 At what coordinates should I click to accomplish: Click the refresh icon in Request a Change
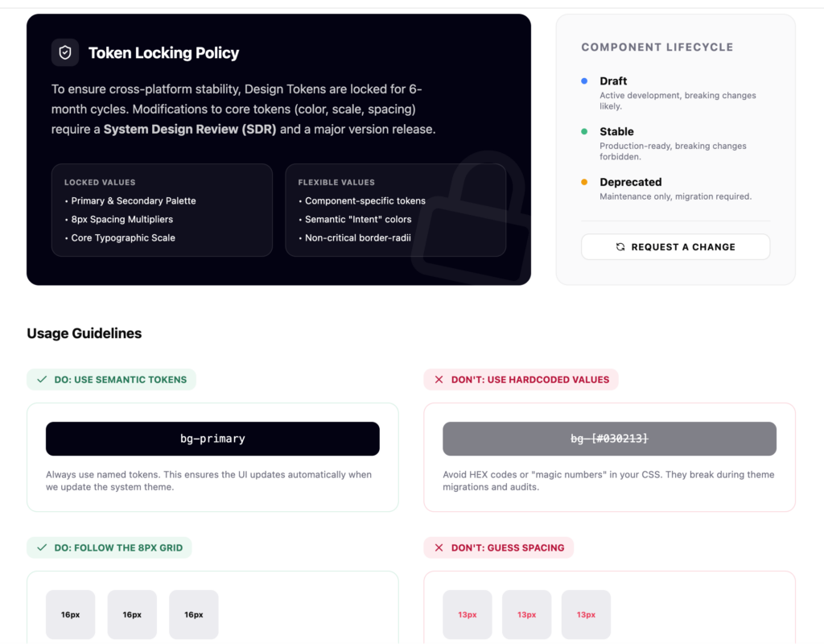pos(620,247)
